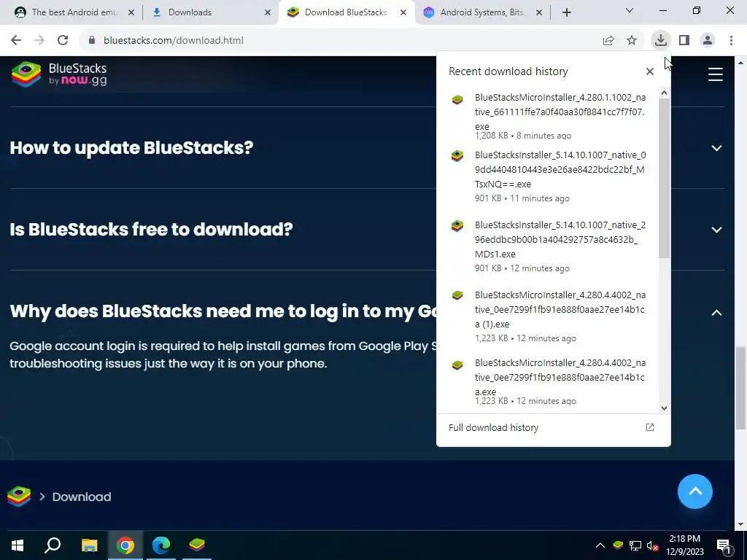Click the page vertical scrollbar thumb

click(x=740, y=388)
